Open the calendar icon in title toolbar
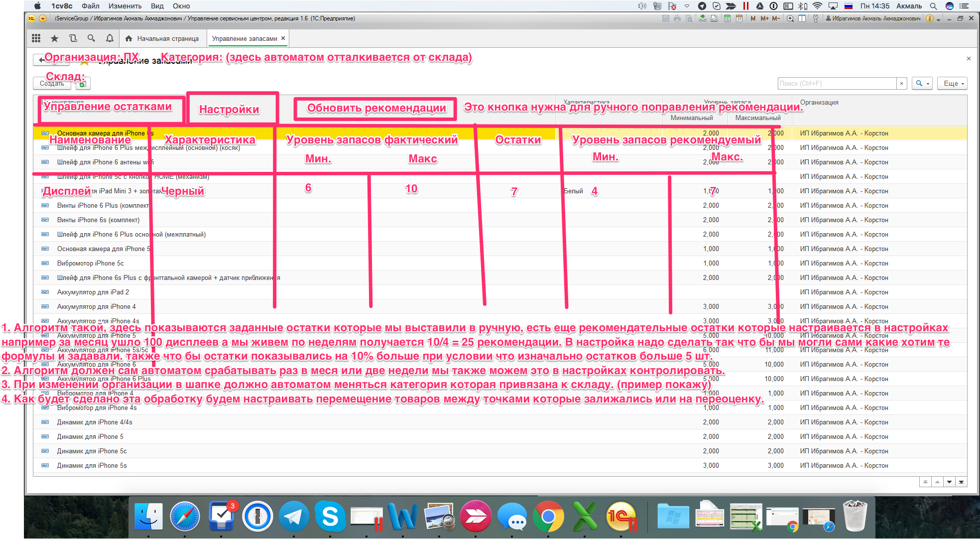The width and height of the screenshot is (980, 539). point(739,19)
